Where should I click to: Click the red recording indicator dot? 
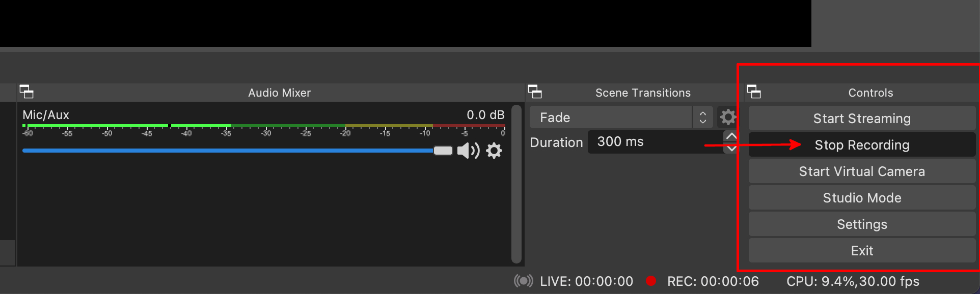coord(650,281)
